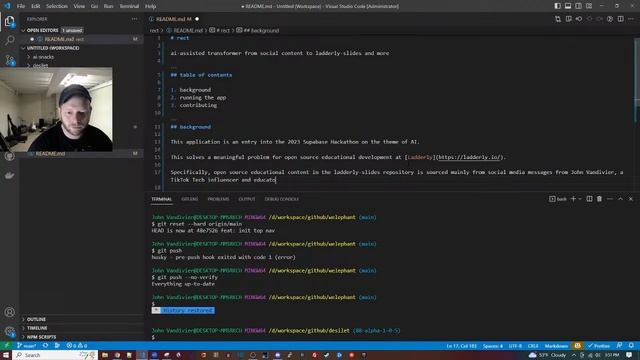The width and height of the screenshot is (640, 360).
Task: Click Prettier status bar item
Action: [x=599, y=346]
